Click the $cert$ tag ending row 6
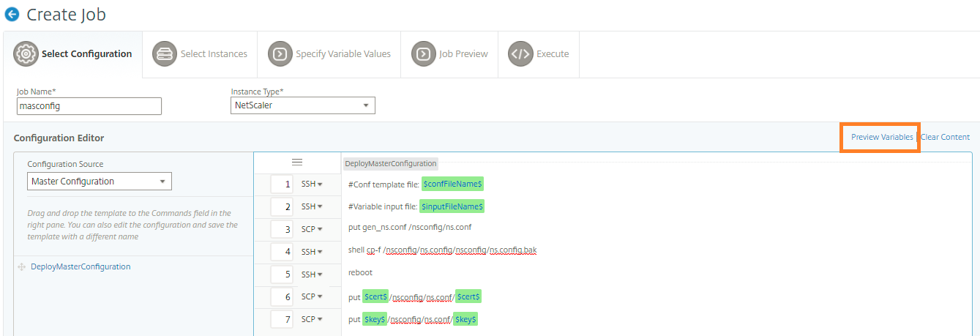Screen dimensions: 980x336 click(468, 296)
